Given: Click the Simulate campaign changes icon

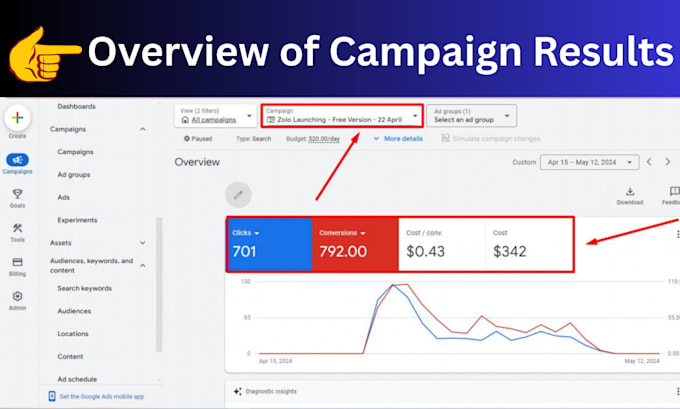Looking at the screenshot, I should (445, 138).
